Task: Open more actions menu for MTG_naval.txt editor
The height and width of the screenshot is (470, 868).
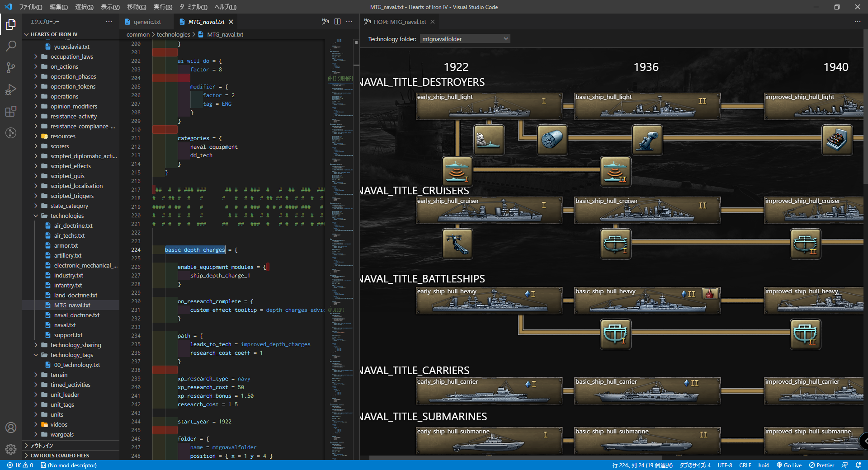Action: pos(349,22)
